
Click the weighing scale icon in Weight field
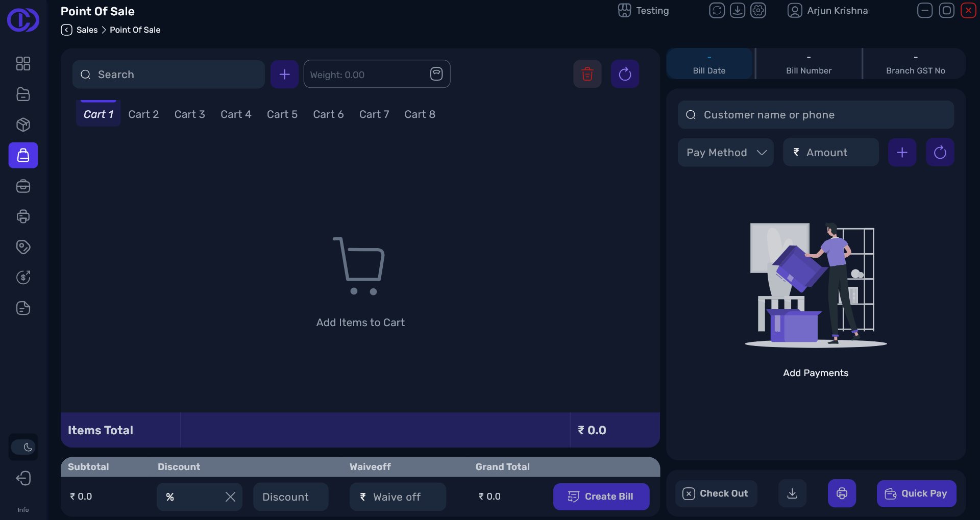coord(436,74)
